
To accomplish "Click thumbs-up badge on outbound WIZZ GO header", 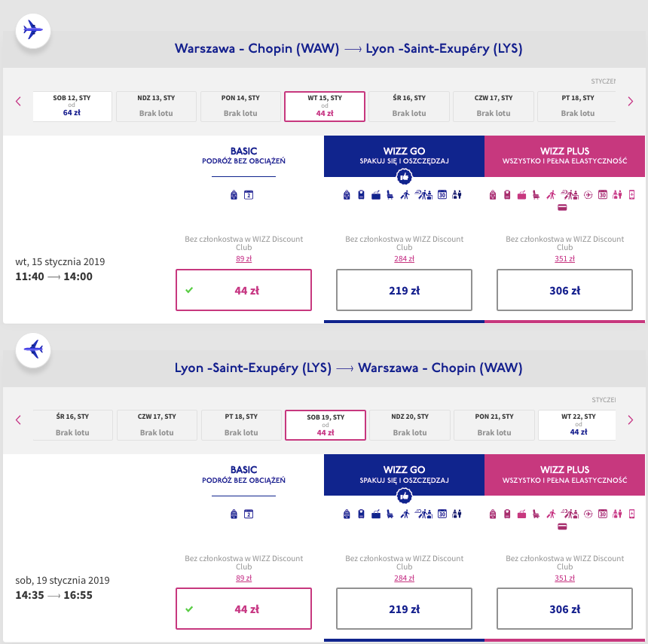I will point(404,177).
